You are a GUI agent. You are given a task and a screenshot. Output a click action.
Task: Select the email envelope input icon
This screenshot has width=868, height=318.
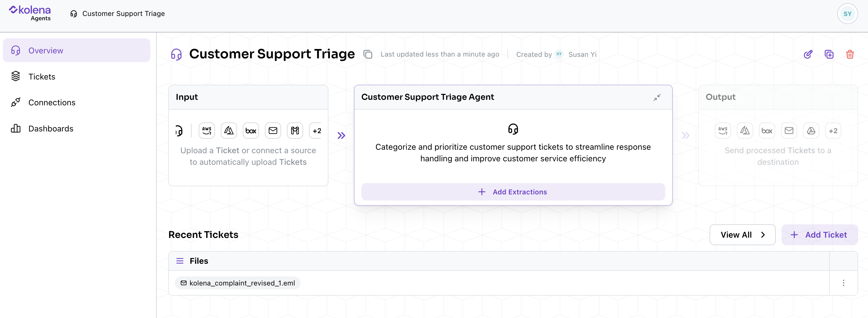(273, 131)
